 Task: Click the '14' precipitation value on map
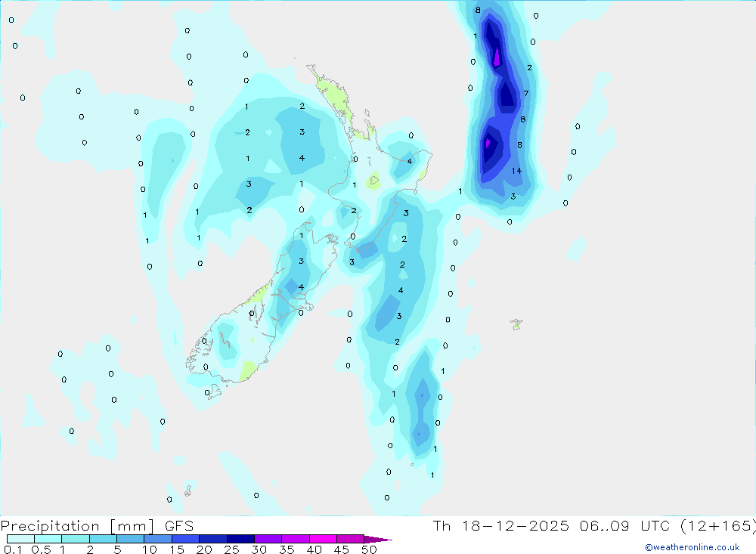pyautogui.click(x=516, y=171)
